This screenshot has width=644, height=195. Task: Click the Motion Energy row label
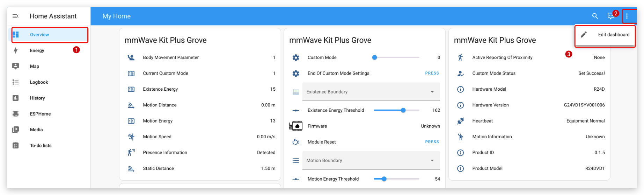tap(158, 121)
